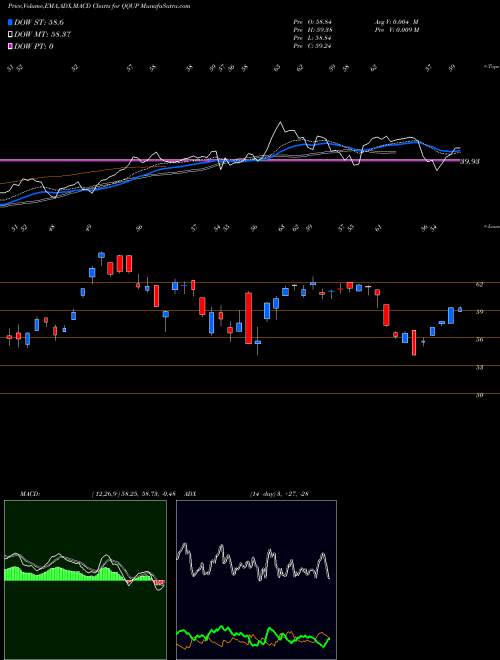Click the Pre V volume value
Image resolution: width=500 pixels, height=660 pixels.
(x=396, y=30)
